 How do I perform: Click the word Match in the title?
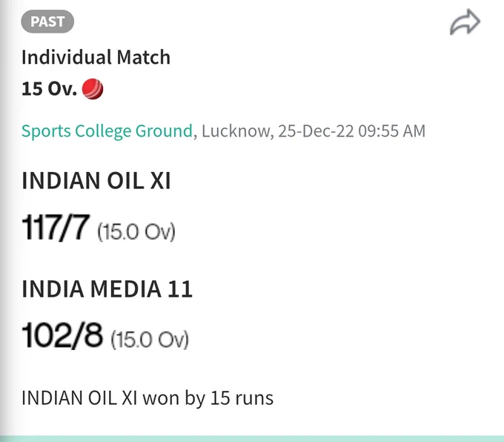point(143,57)
